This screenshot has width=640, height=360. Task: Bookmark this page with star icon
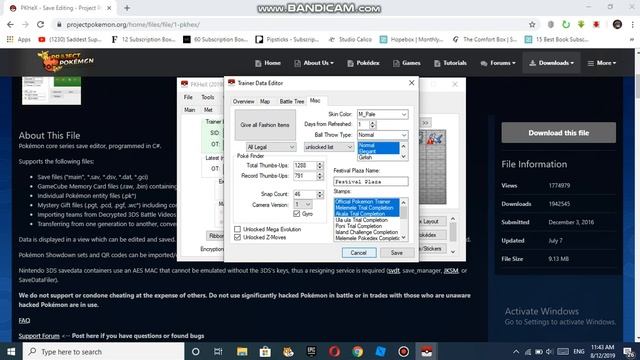tap(532, 24)
